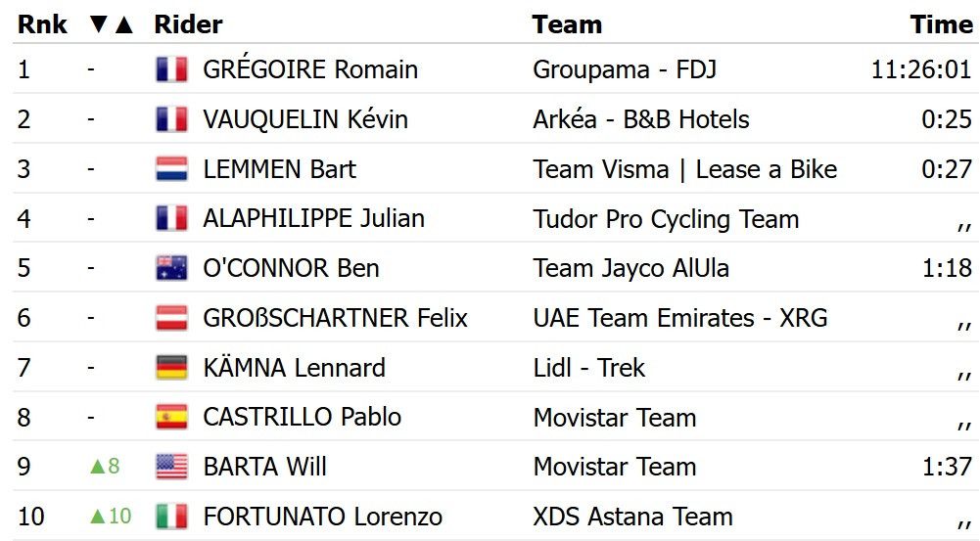Image resolution: width=980 pixels, height=541 pixels.
Task: Open rider profile for ALAPHILIPPE Julian
Action: click(x=313, y=218)
